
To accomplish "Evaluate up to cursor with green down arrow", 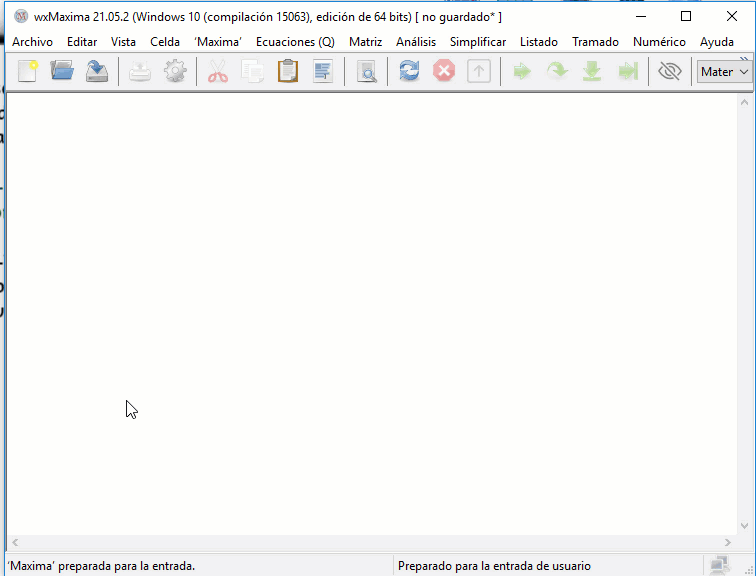I will tap(592, 71).
